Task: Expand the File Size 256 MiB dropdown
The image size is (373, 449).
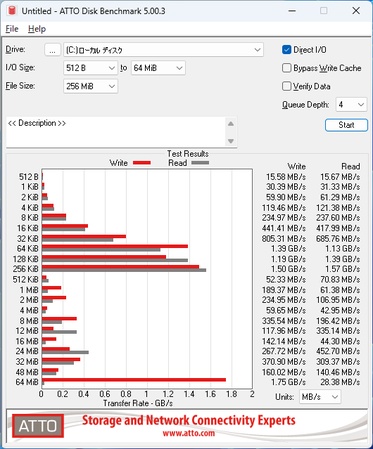Action: pos(90,86)
